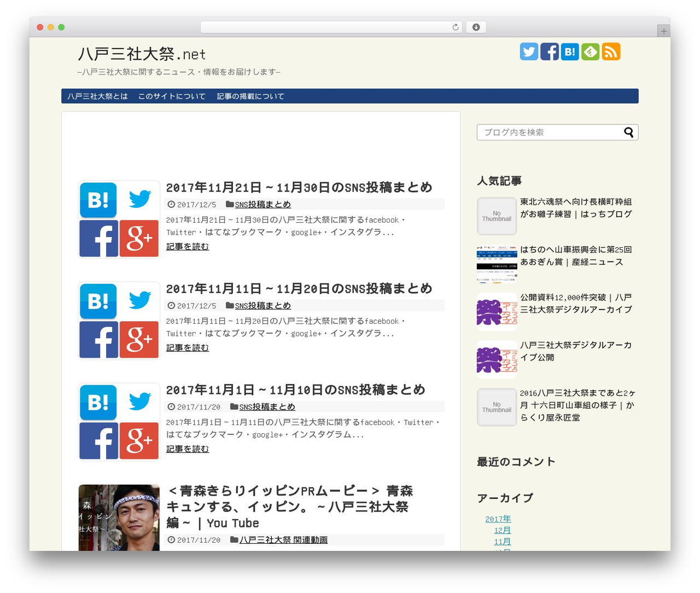Click the browser reload icon
700x593 pixels.
pos(456,27)
